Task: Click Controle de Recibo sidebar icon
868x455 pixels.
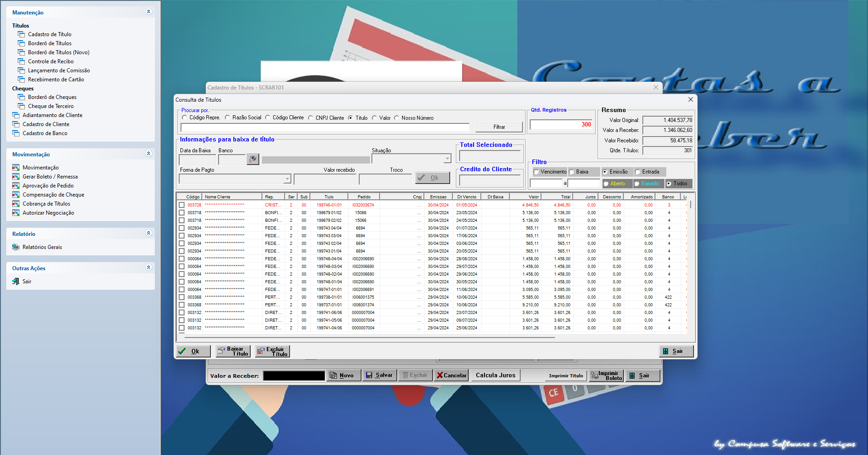Action: 21,61
